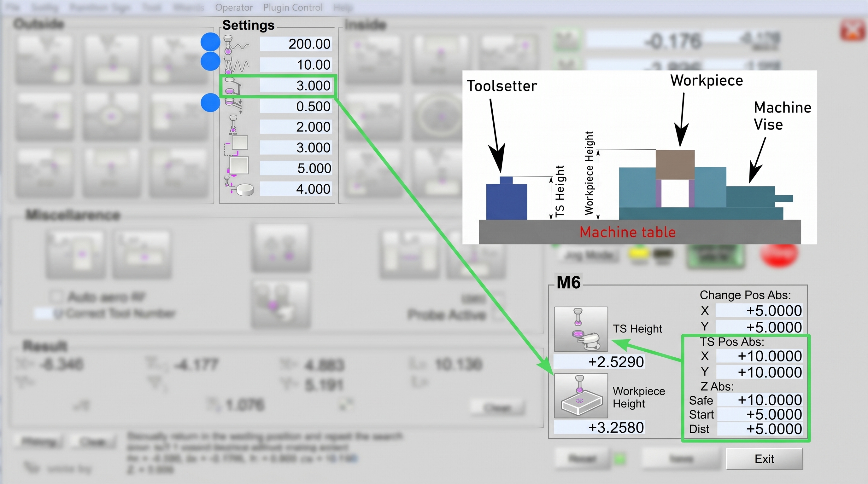Select the 10.00 settings field
The height and width of the screenshot is (484, 868).
click(296, 65)
